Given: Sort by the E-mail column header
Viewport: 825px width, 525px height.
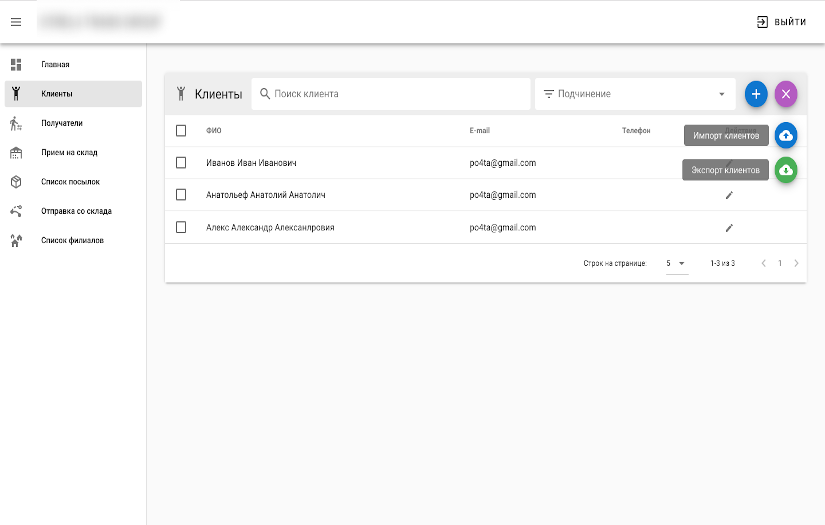Looking at the screenshot, I should click(x=479, y=130).
